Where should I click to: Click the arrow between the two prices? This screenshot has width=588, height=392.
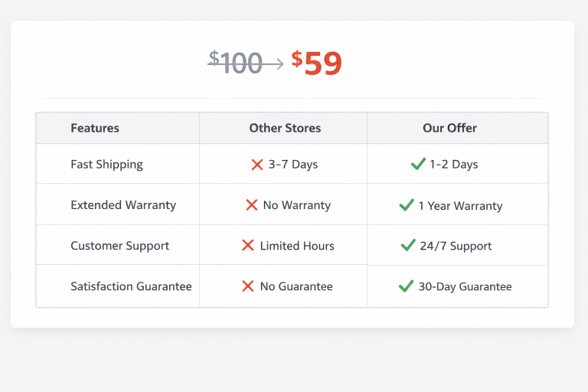275,64
